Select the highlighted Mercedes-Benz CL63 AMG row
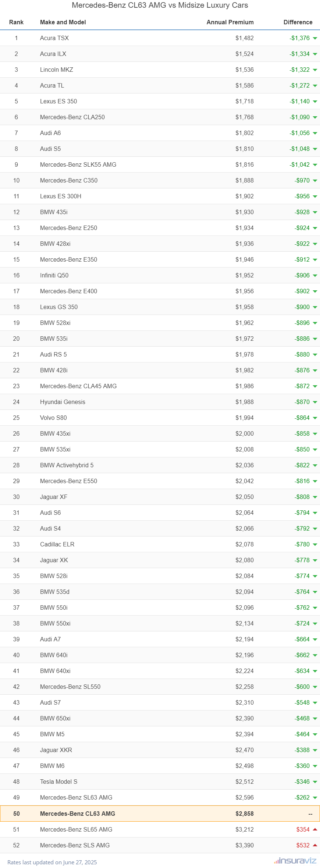 pyautogui.click(x=160, y=814)
